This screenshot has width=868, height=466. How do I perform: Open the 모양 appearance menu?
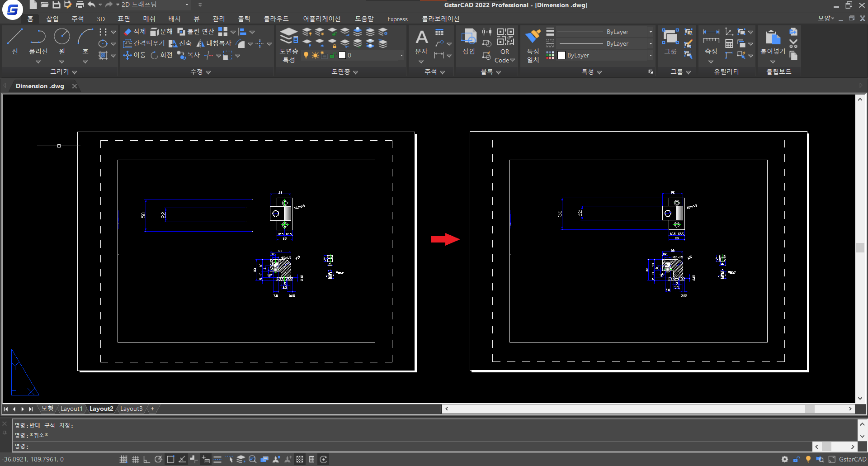(x=826, y=19)
